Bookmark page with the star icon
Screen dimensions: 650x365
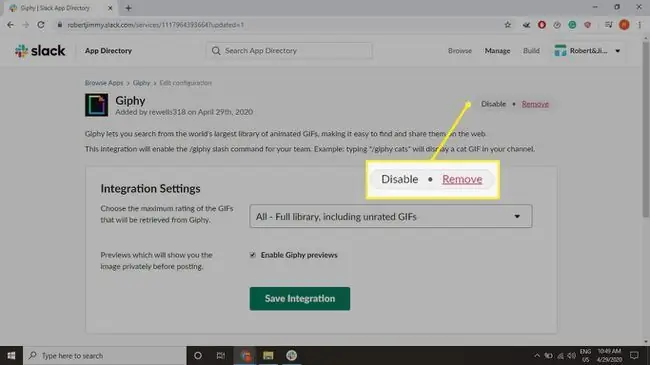click(x=507, y=25)
